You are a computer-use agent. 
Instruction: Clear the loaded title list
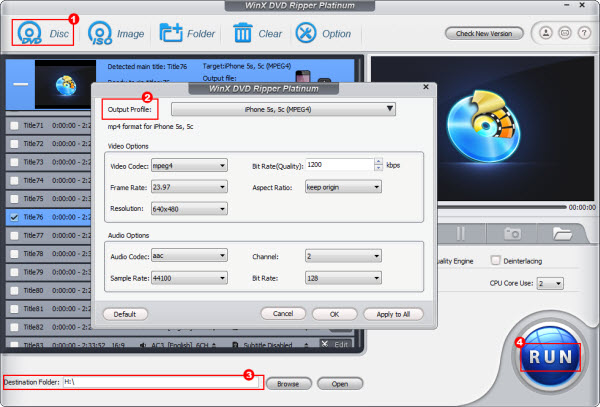[x=257, y=33]
